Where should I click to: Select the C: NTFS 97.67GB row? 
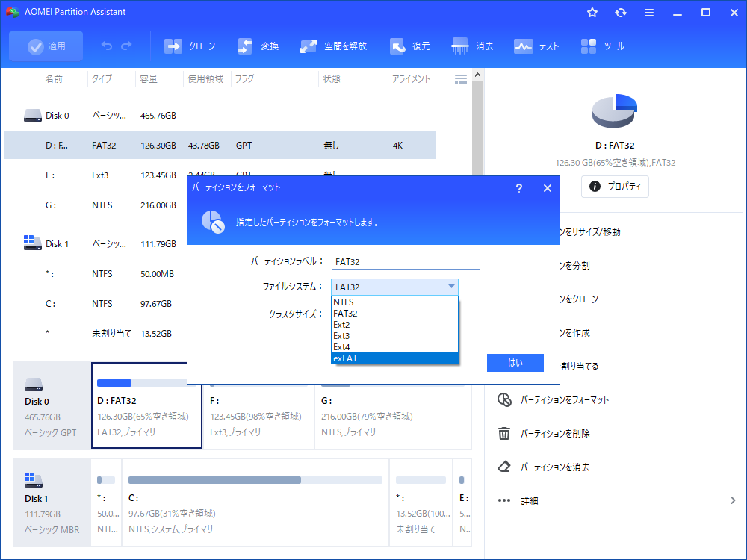click(x=96, y=304)
